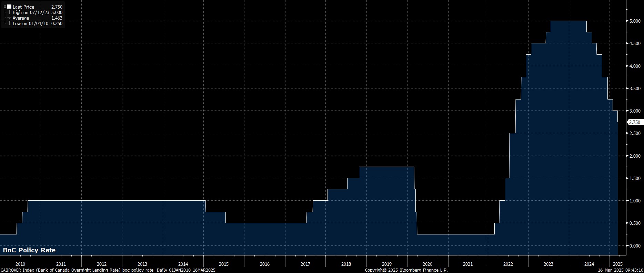Click the 2014 x-axis year label
Screen dimensions: 644x273
[183, 264]
